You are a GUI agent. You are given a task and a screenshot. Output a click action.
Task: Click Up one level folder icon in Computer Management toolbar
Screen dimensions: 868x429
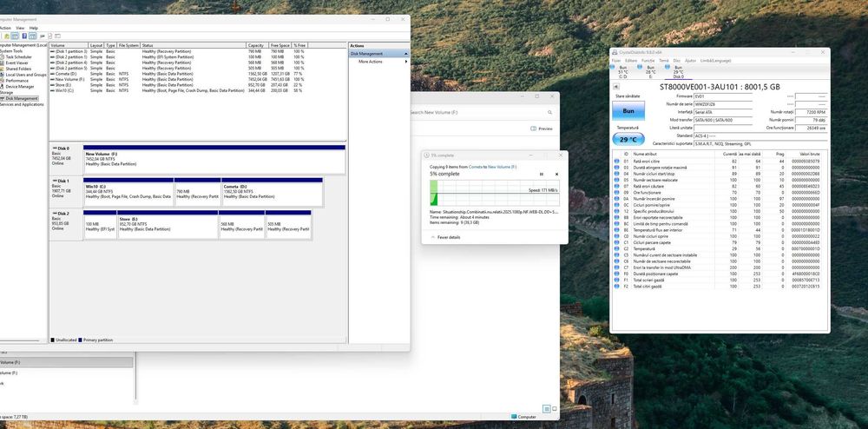tap(7, 36)
